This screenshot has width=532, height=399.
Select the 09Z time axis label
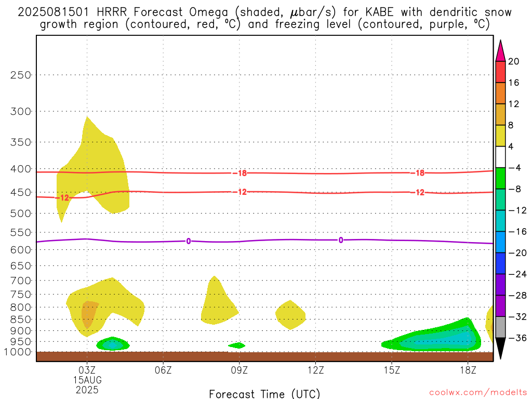coord(239,370)
